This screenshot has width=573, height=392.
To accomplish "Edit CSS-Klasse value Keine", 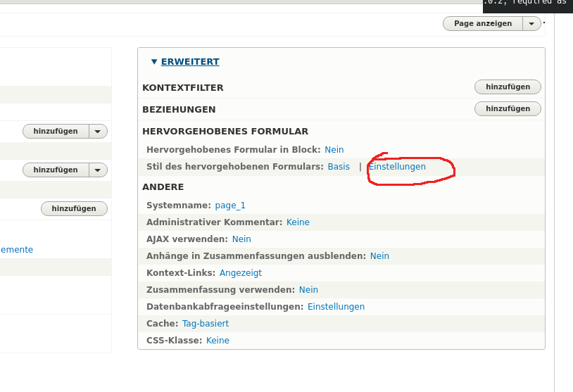I will pyautogui.click(x=218, y=341).
